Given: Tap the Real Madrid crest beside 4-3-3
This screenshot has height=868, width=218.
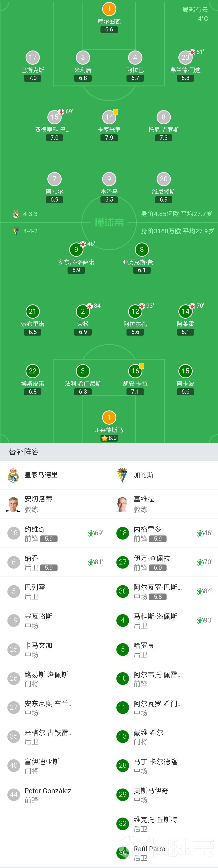Looking at the screenshot, I should (16, 214).
